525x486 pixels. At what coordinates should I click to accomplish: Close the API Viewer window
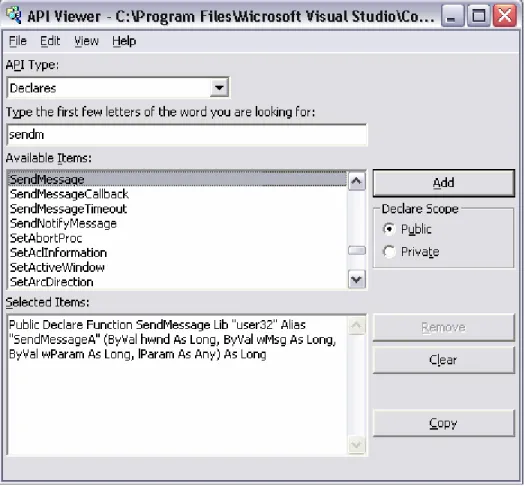point(505,16)
